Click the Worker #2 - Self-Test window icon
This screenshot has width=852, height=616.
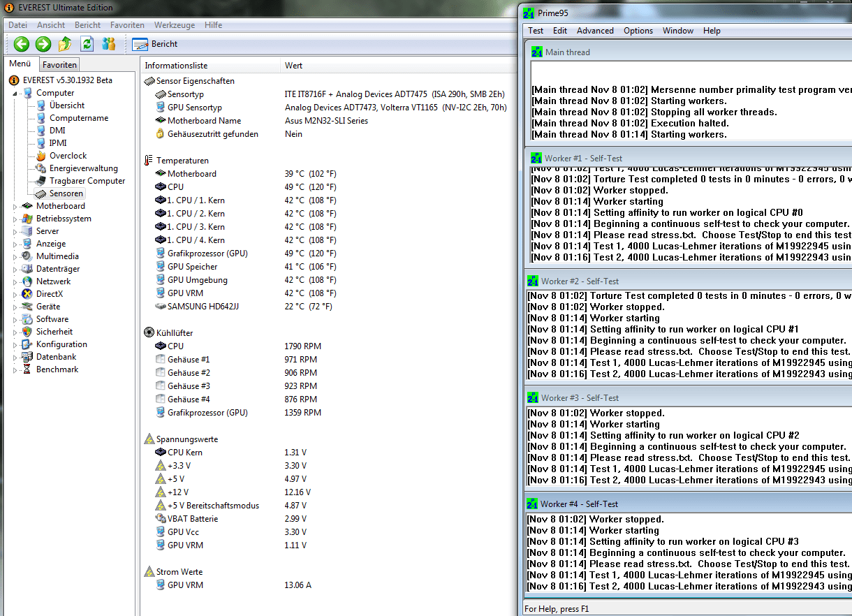tap(533, 281)
